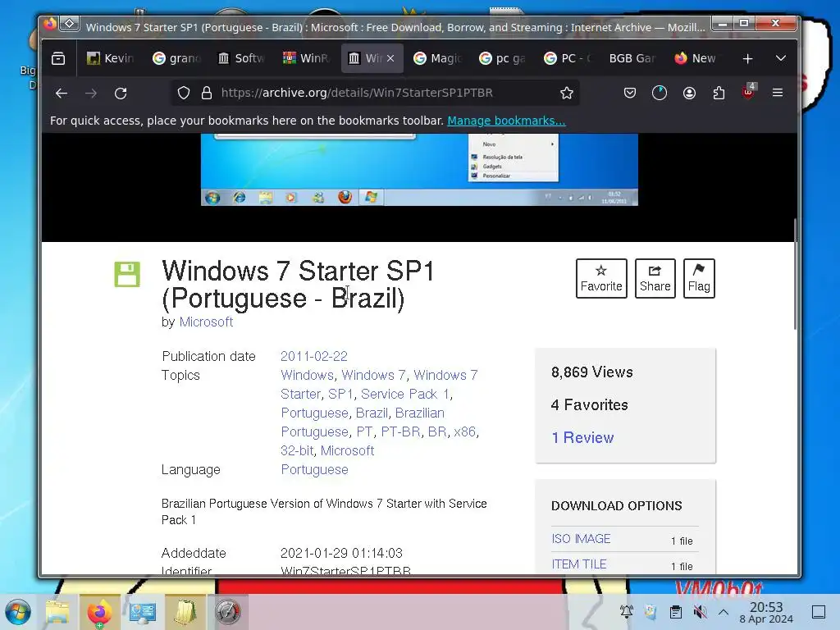Open the Firefox hamburger menu
The image size is (840, 630).
click(778, 94)
